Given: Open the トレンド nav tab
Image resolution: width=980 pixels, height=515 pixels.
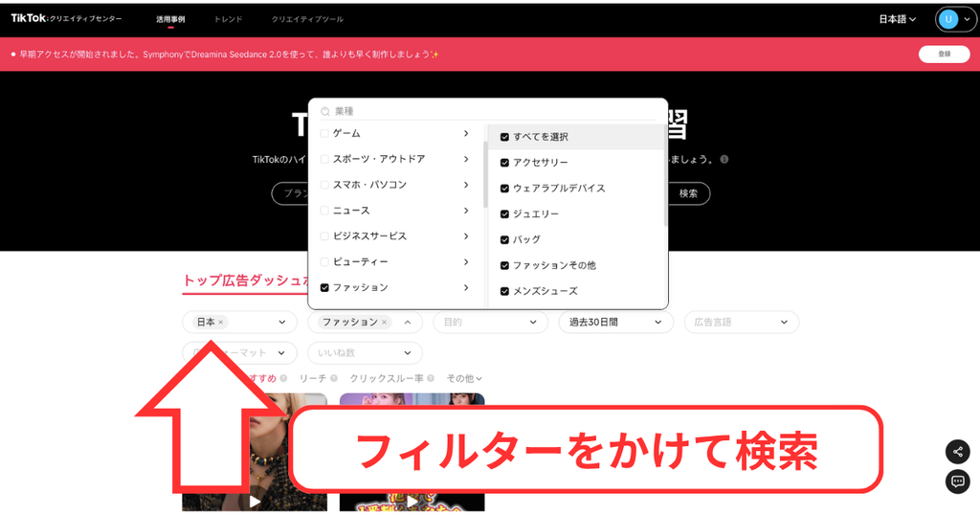Looking at the screenshot, I should point(228,19).
